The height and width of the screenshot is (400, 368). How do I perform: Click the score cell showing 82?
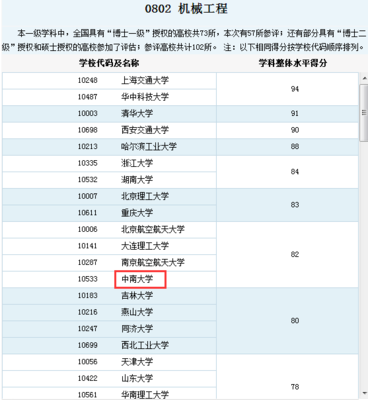click(x=288, y=254)
